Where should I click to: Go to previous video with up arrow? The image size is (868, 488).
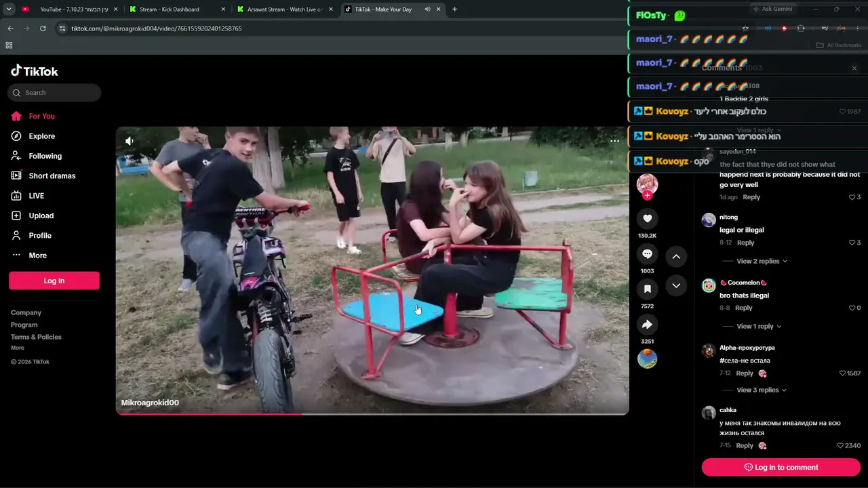pos(676,256)
